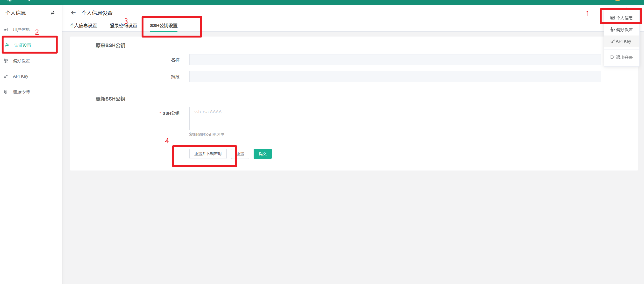This screenshot has height=284, width=644.
Task: Select the SSH公钥设置 tab
Action: coord(164,26)
